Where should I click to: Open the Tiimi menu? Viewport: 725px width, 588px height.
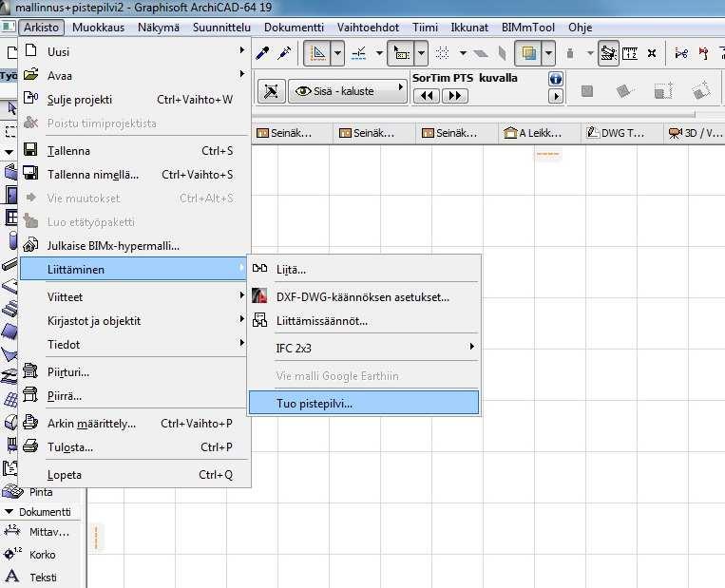click(425, 28)
